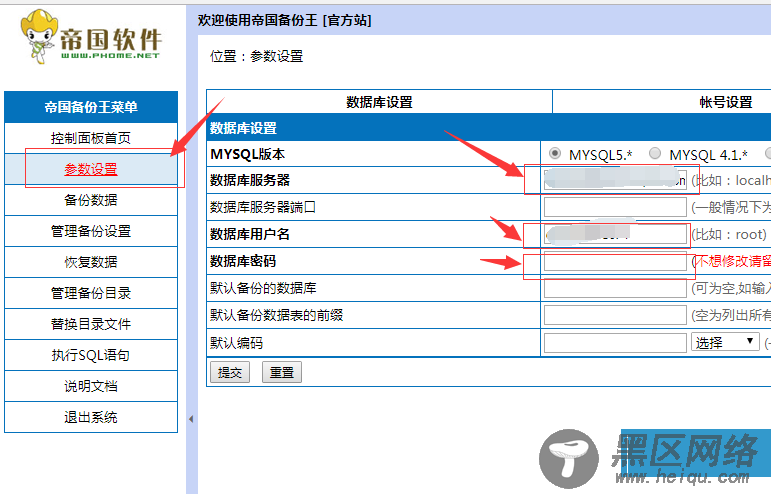Collapse the sidebar with the left arrow handle

[191, 419]
